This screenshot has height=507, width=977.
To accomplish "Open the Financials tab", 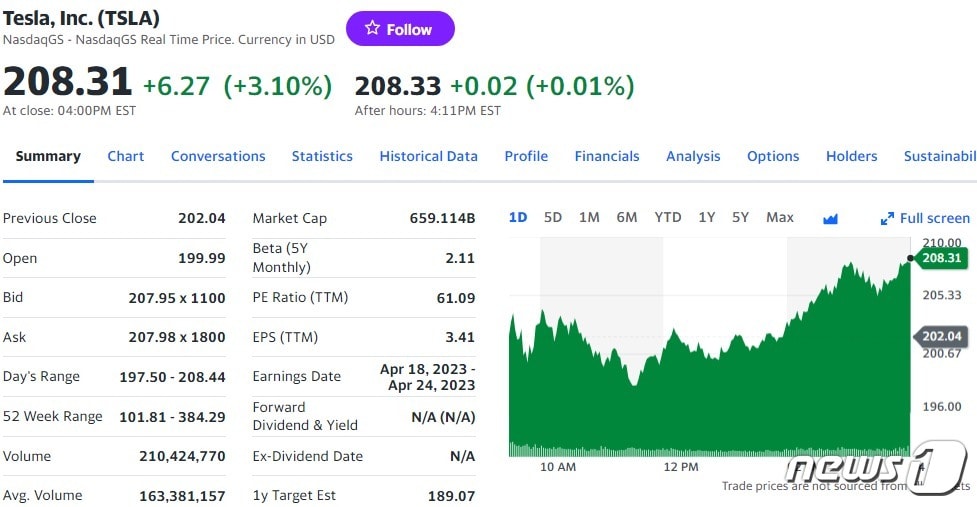I will pos(607,156).
